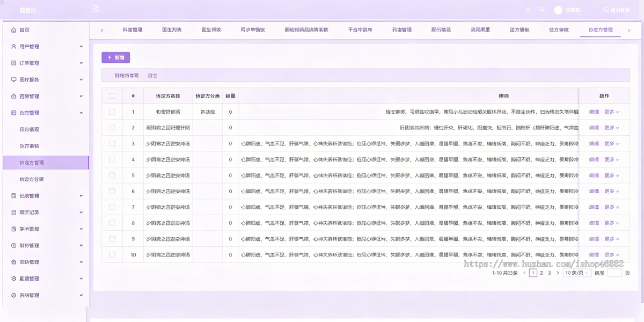Viewport: 644px width, 322px height.
Task: Go to previous page with pagination arrow
Action: [524, 273]
